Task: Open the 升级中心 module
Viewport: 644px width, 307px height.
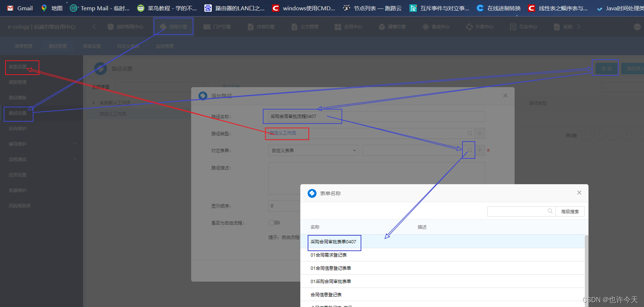Action: pyautogui.click(x=480, y=27)
